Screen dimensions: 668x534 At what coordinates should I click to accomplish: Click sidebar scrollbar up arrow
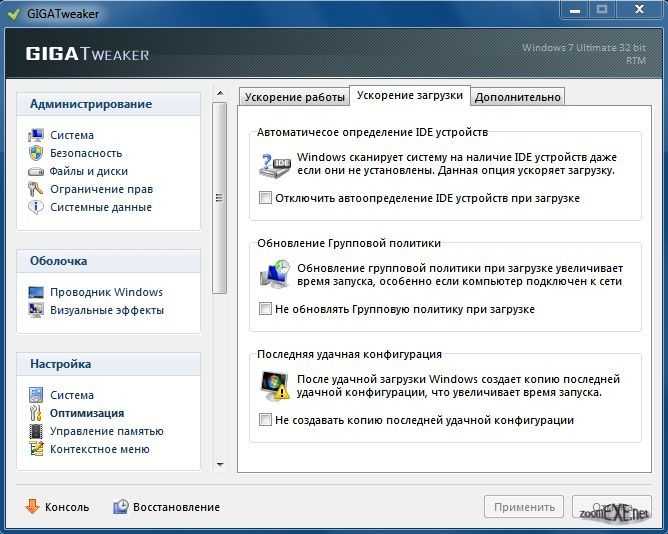[220, 93]
